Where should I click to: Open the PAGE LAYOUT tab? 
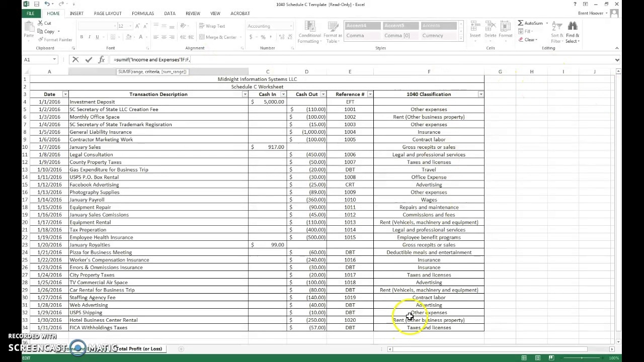(108, 14)
